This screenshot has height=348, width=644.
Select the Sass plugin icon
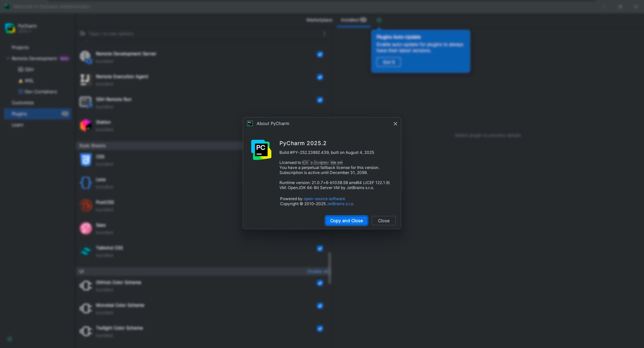point(86,228)
